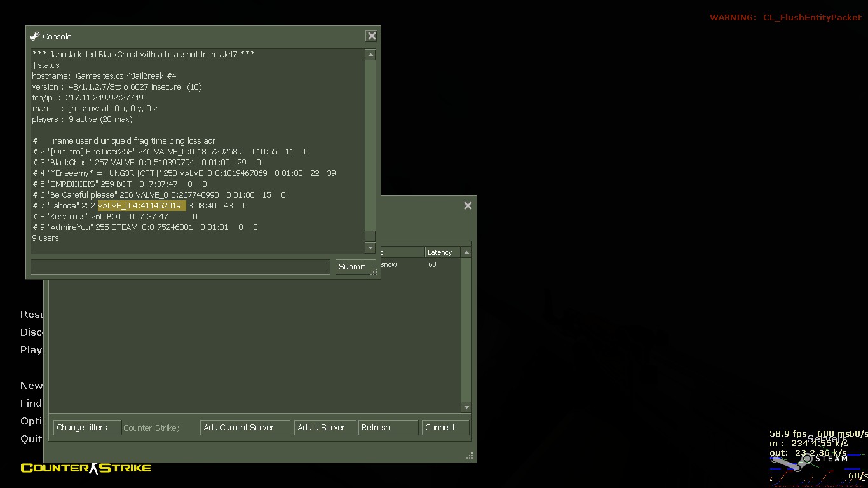Click the Console window resize grip
The image size is (868, 488).
click(x=374, y=272)
